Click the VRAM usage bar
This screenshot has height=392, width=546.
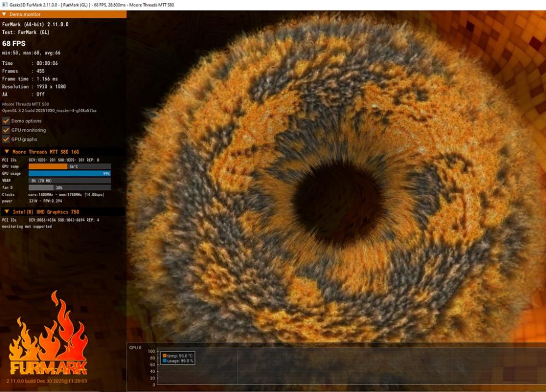click(69, 181)
